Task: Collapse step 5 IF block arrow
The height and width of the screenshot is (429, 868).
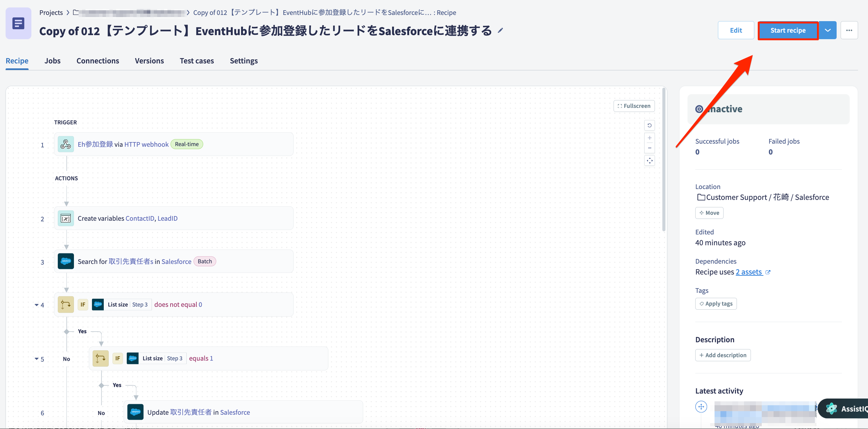Action: tap(36, 359)
